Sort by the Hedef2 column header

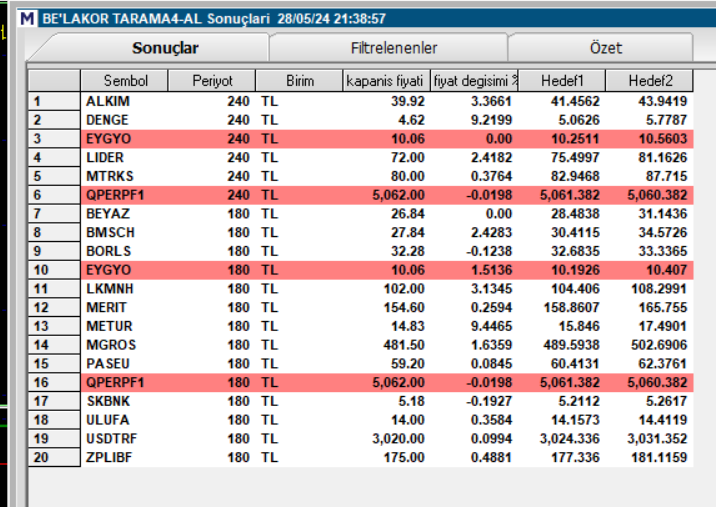click(x=649, y=81)
